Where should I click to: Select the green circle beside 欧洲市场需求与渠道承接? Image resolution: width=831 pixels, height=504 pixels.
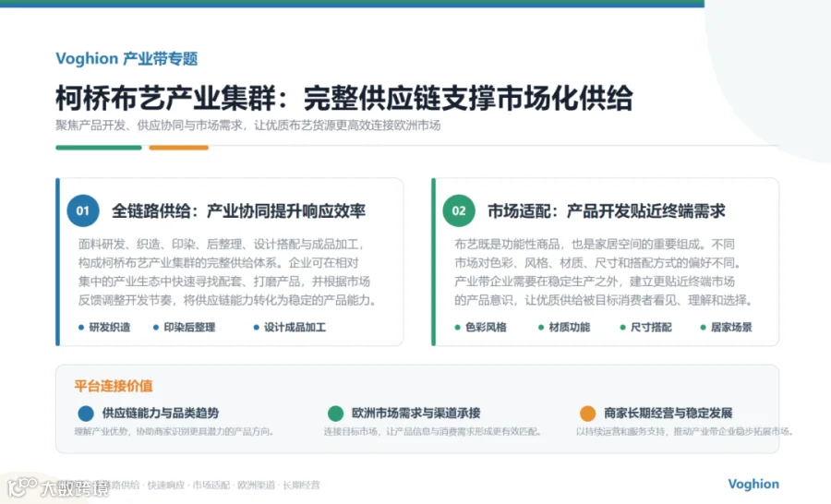point(335,413)
